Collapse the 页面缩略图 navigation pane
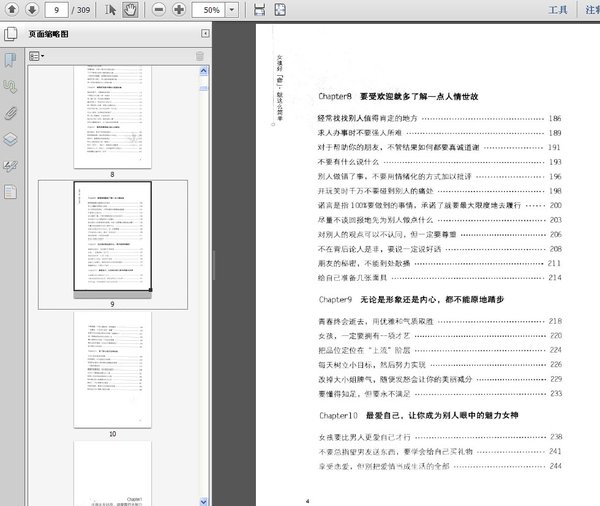 click(x=205, y=34)
